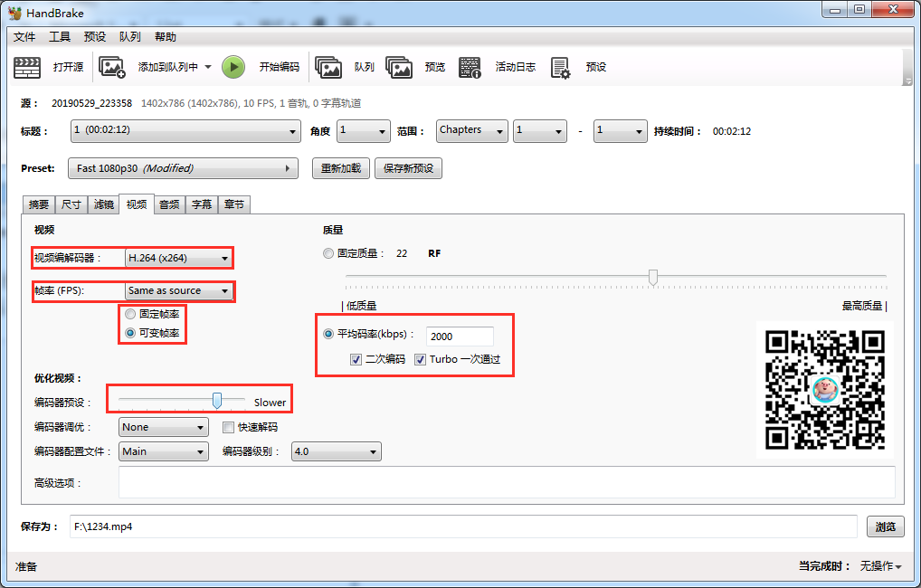Open the end chapter dropdown
This screenshot has height=588, width=921.
pyautogui.click(x=621, y=131)
